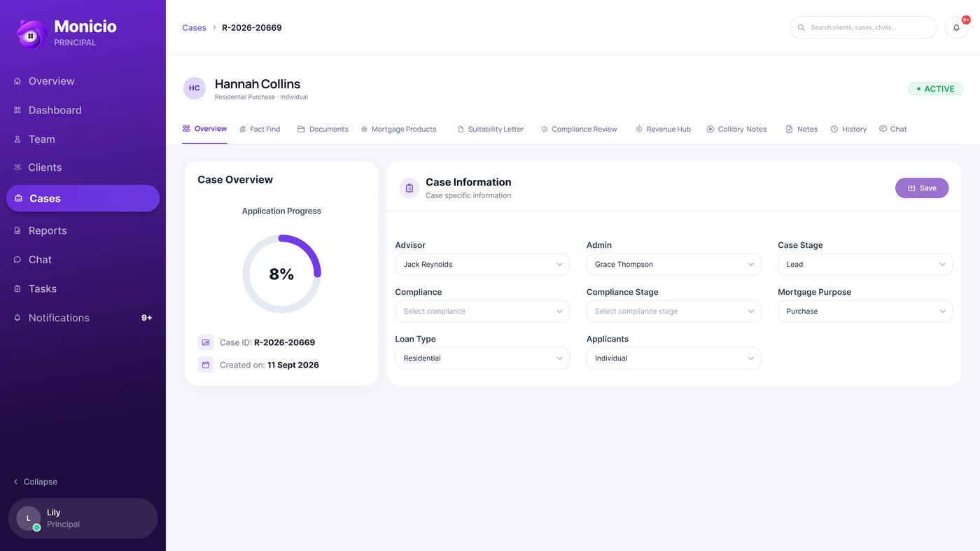Screen dimensions: 980x551
Task: Click the Created on calendar icon
Action: (206, 365)
